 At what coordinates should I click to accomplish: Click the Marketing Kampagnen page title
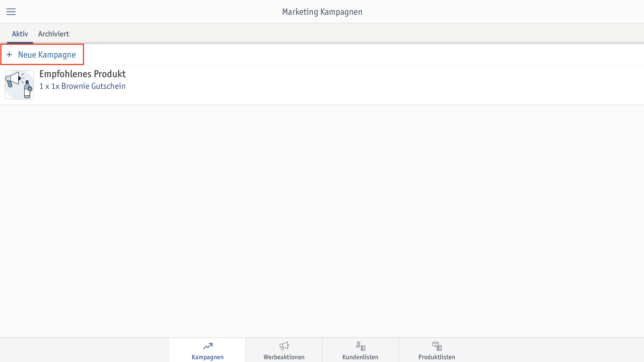[322, 12]
